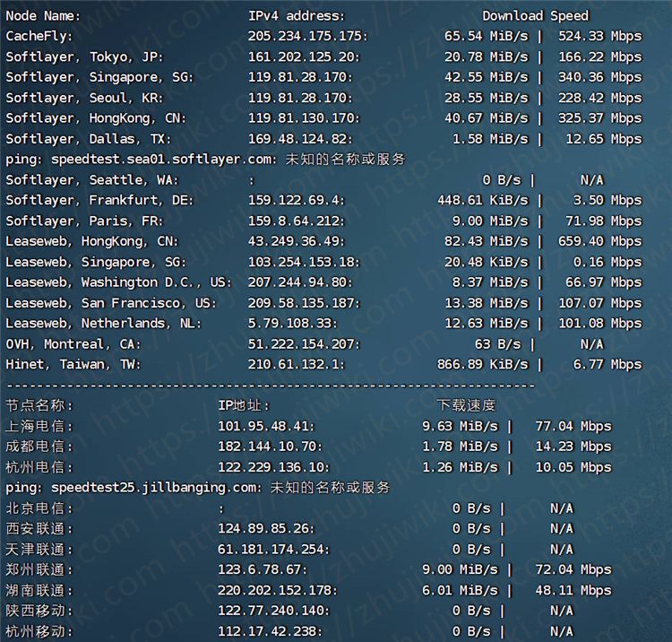The height and width of the screenshot is (642, 672).
Task: Select the 524.33 Mbps speed value
Action: tap(599, 36)
